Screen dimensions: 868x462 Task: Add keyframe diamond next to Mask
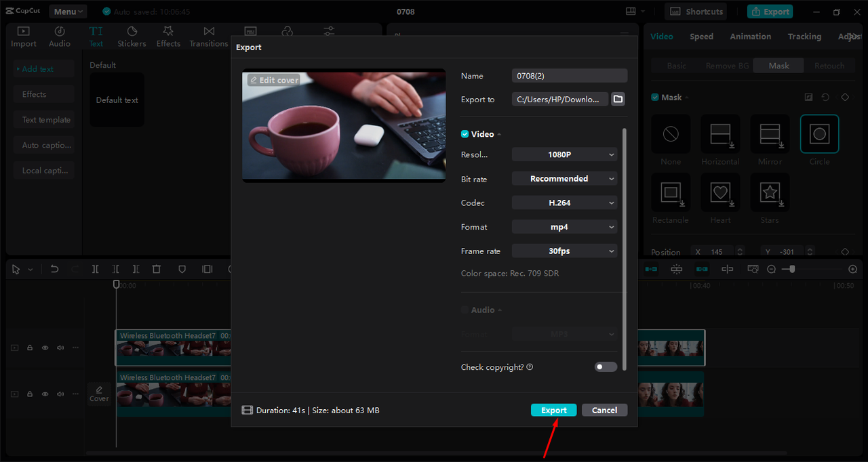coord(845,98)
